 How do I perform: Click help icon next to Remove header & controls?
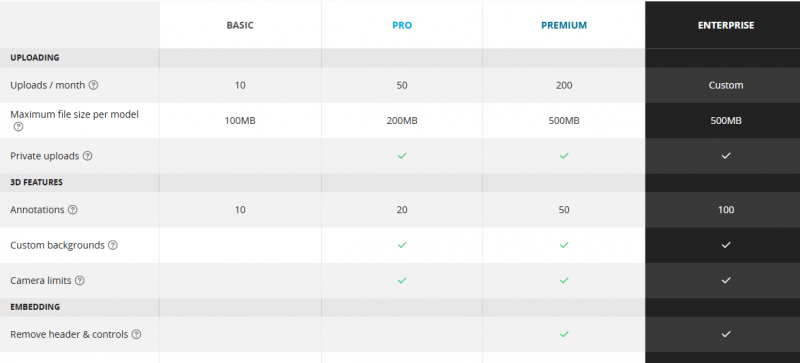(136, 334)
